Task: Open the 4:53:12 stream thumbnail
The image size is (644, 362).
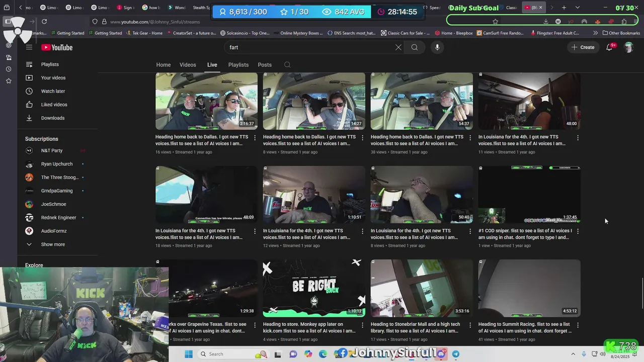Action: click(x=529, y=288)
